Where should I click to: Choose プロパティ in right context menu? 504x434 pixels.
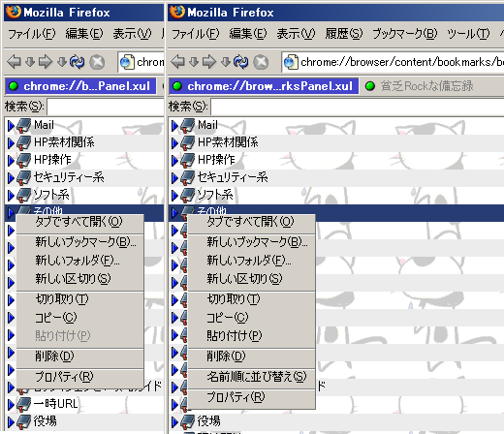click(x=251, y=397)
